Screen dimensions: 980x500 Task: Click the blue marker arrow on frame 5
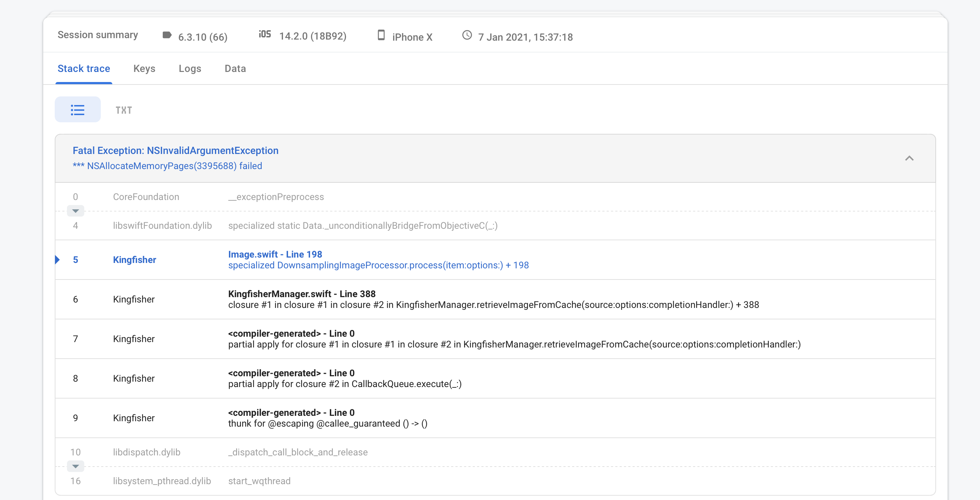[58, 260]
